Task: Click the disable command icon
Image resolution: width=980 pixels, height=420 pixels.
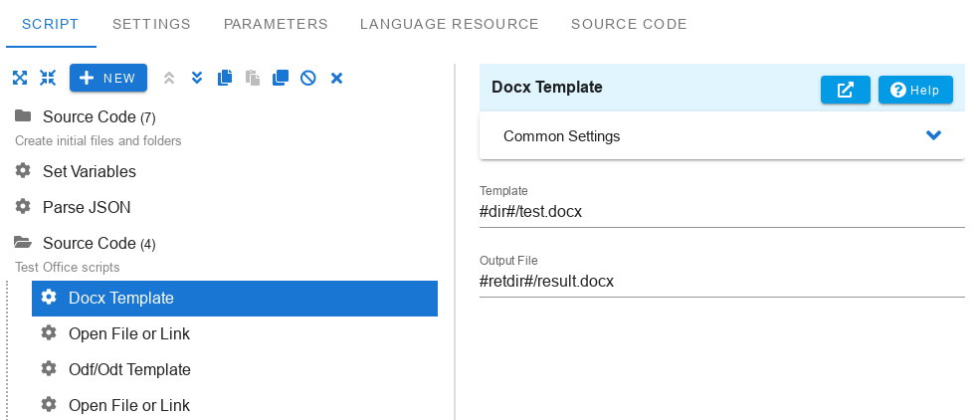Action: 308,78
